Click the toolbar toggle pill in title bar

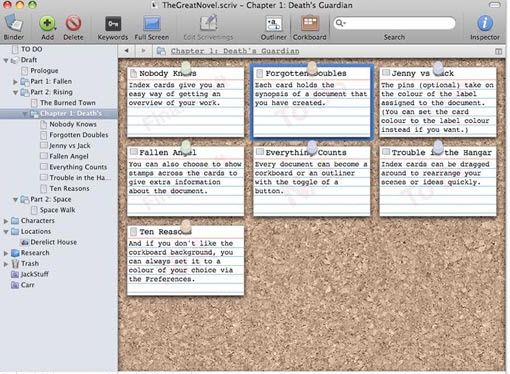point(495,5)
